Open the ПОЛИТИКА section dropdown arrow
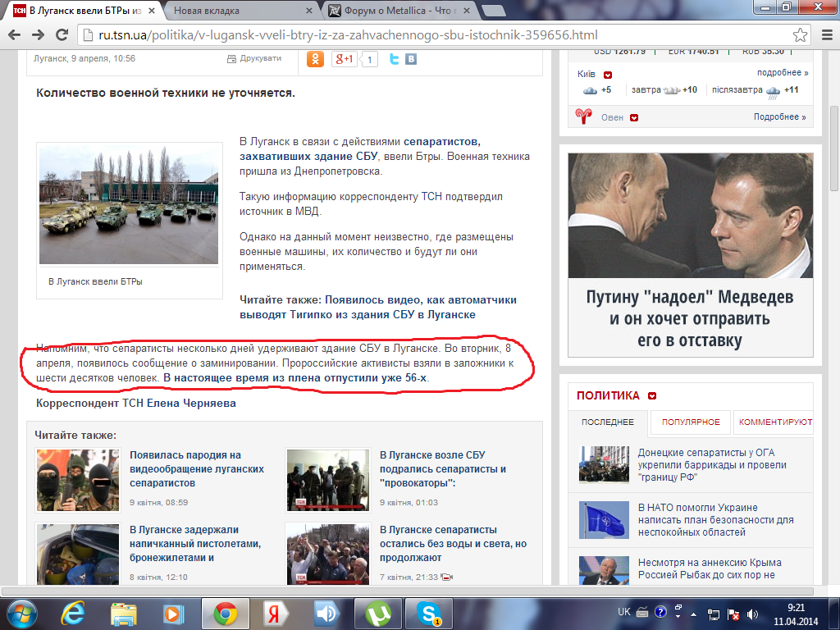 click(652, 396)
